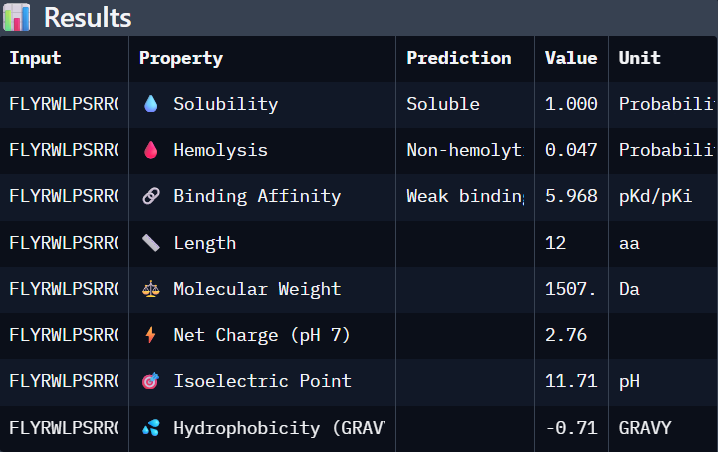Click the target icon for Isoelectric Point
Image resolution: width=718 pixels, height=452 pixels.
151,381
